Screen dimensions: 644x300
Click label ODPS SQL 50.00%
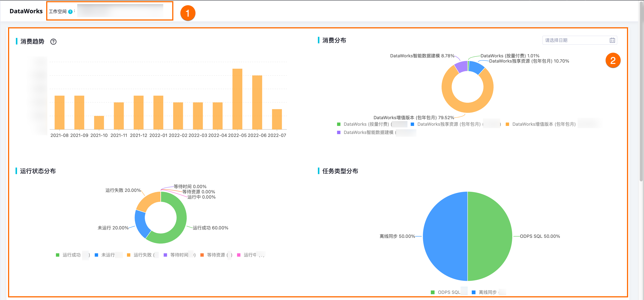click(540, 236)
